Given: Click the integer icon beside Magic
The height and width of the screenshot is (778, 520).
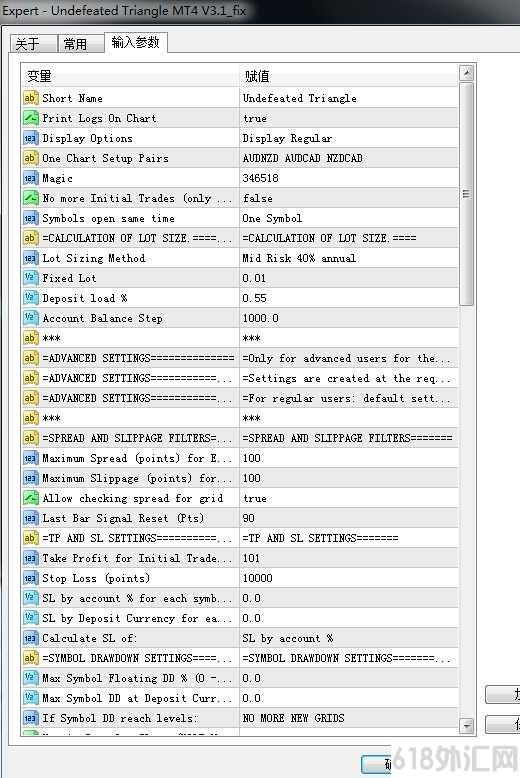Looking at the screenshot, I should (x=30, y=178).
